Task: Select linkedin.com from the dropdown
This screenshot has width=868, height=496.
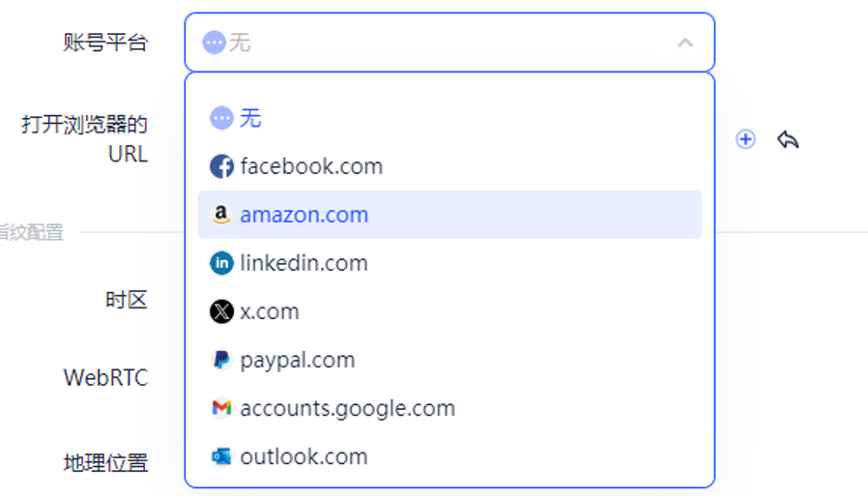Action: point(449,264)
